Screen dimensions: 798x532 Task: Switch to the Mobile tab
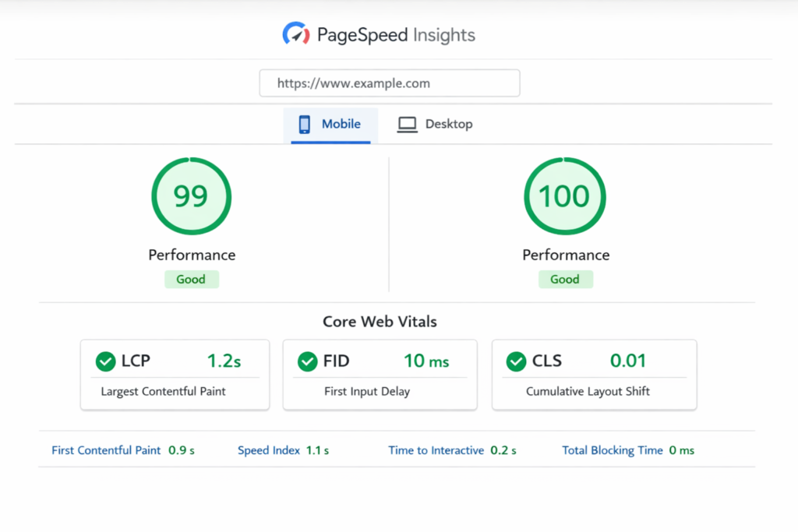pos(331,125)
